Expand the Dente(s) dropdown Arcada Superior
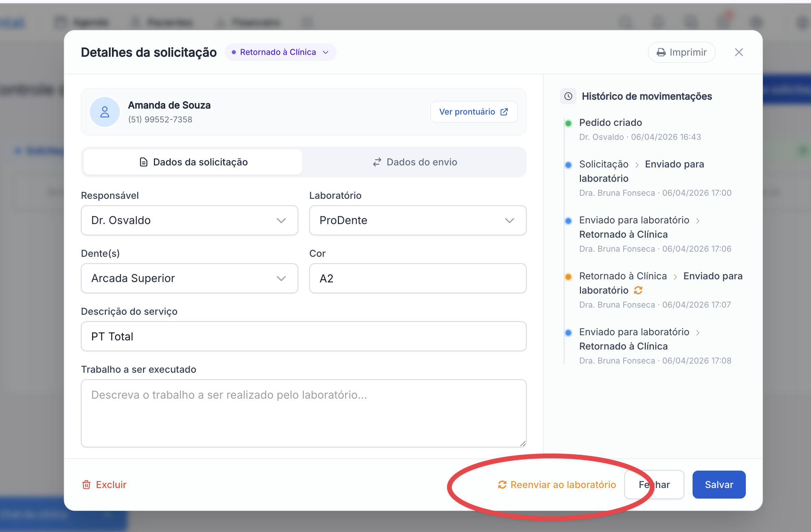The height and width of the screenshot is (532, 811). tap(189, 278)
